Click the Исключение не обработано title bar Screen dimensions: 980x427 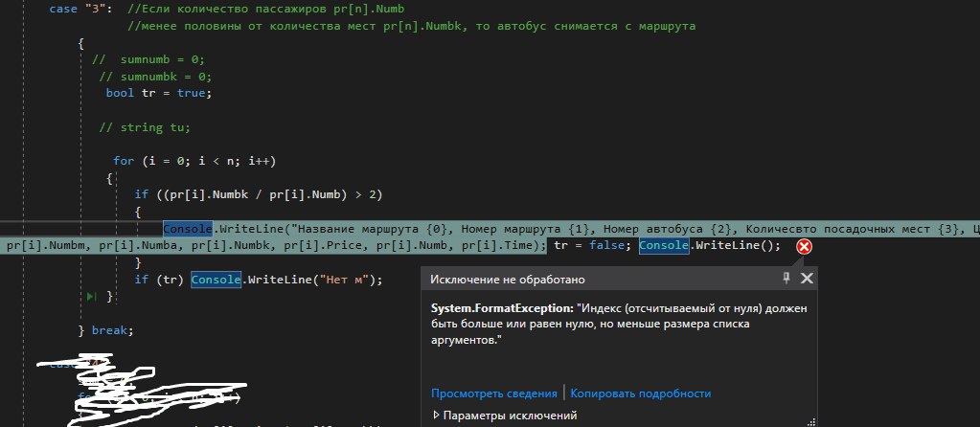(508, 279)
